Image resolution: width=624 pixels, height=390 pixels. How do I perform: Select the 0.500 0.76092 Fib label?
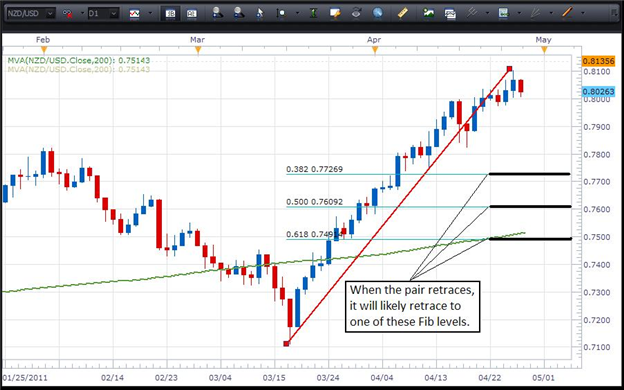click(x=314, y=202)
